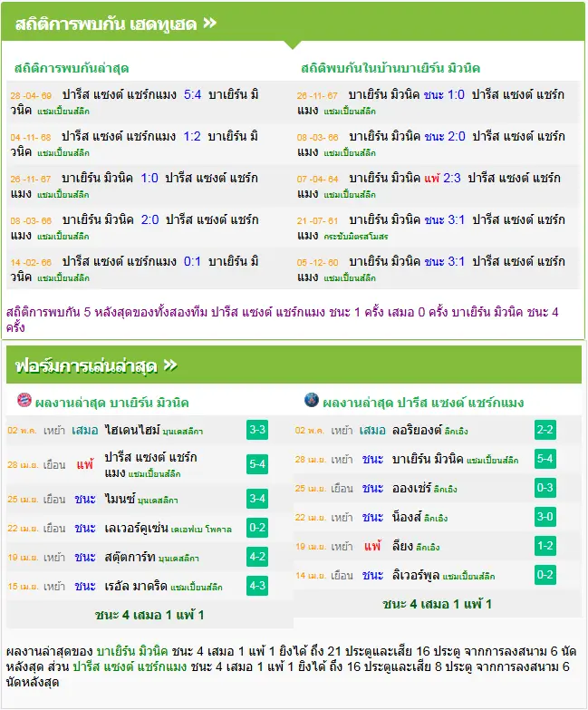Image resolution: width=588 pixels, height=710 pixels.
Task: Click opponent name อองเช่ร์
Action: pyautogui.click(x=411, y=488)
